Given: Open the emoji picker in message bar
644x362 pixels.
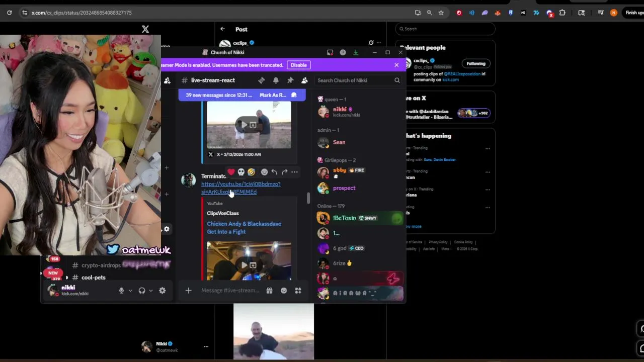Looking at the screenshot, I should 284,291.
